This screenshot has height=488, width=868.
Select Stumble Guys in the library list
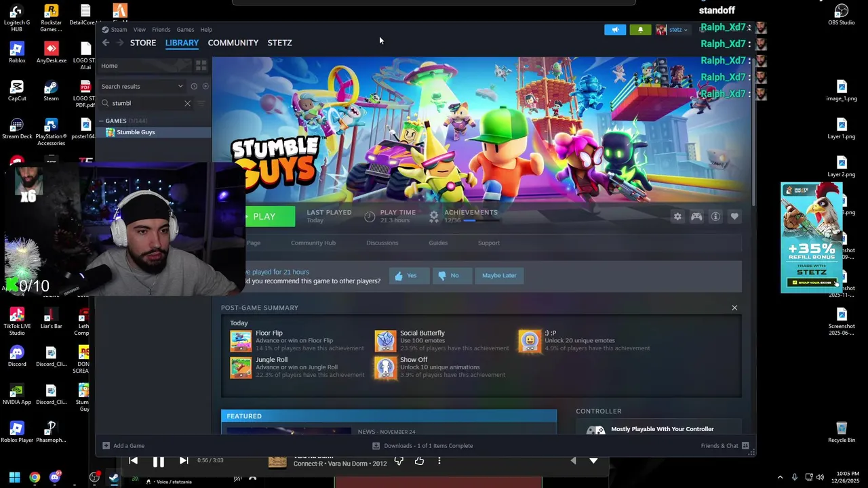click(153, 132)
